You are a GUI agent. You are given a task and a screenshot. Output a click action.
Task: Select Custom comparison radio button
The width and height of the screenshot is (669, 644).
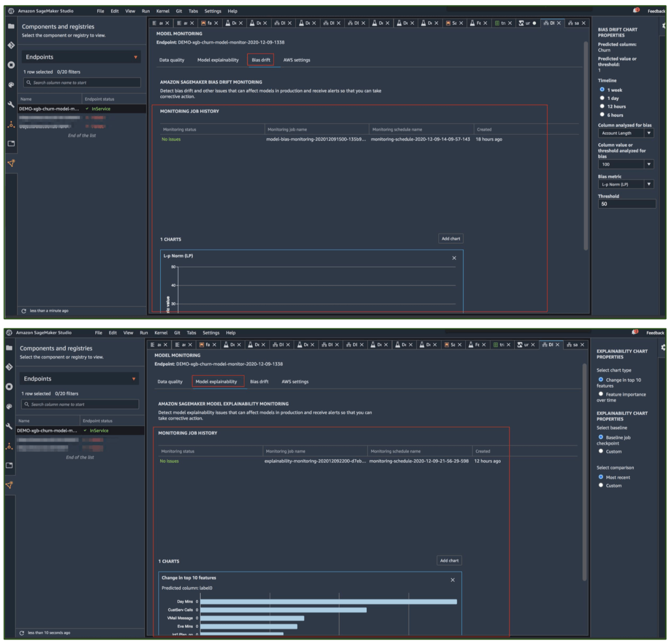pyautogui.click(x=601, y=485)
